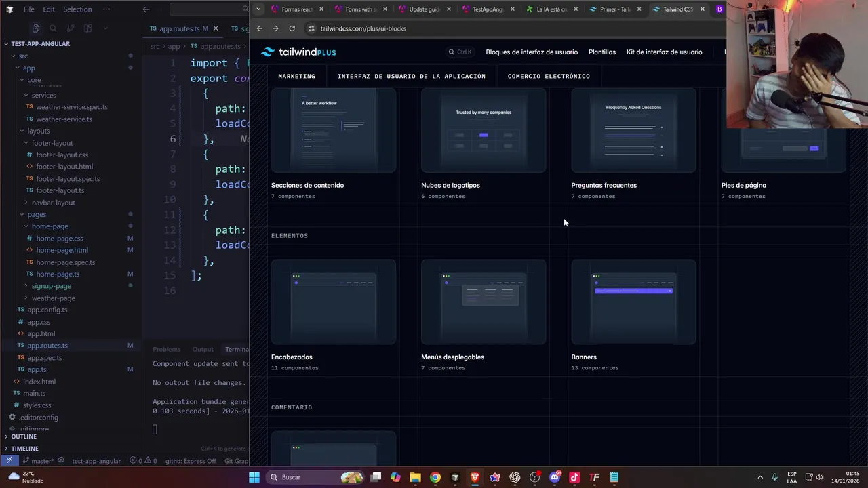The height and width of the screenshot is (488, 868).
Task: Select the MARKETING category tab
Action: coord(296,76)
